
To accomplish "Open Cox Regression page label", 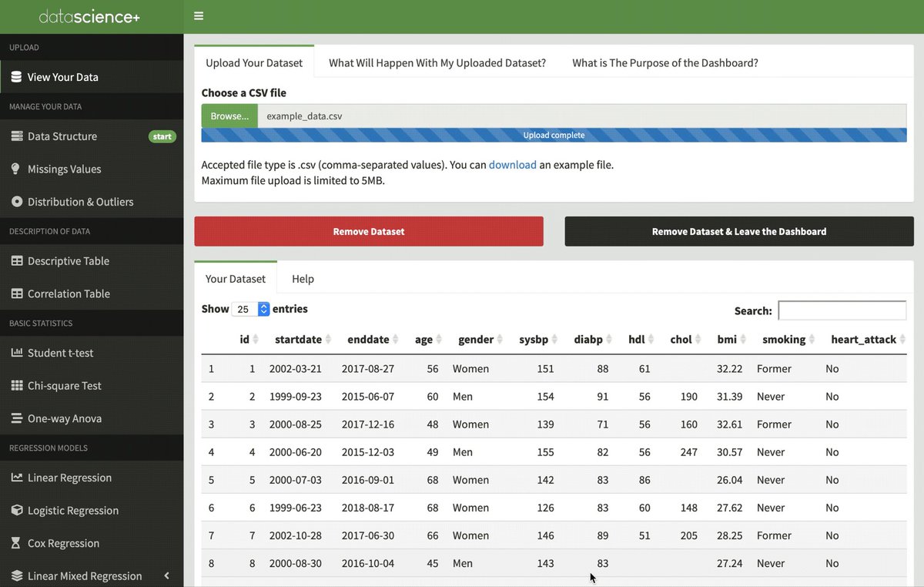I will [x=64, y=543].
